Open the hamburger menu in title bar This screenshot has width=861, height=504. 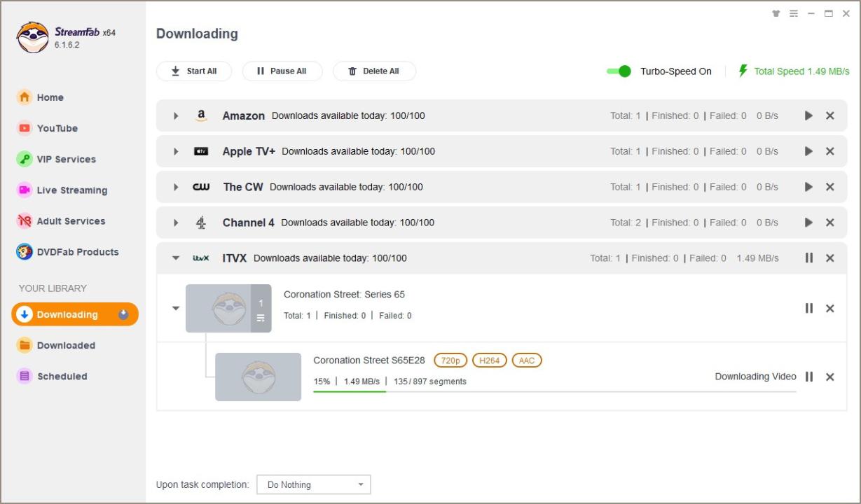(794, 13)
